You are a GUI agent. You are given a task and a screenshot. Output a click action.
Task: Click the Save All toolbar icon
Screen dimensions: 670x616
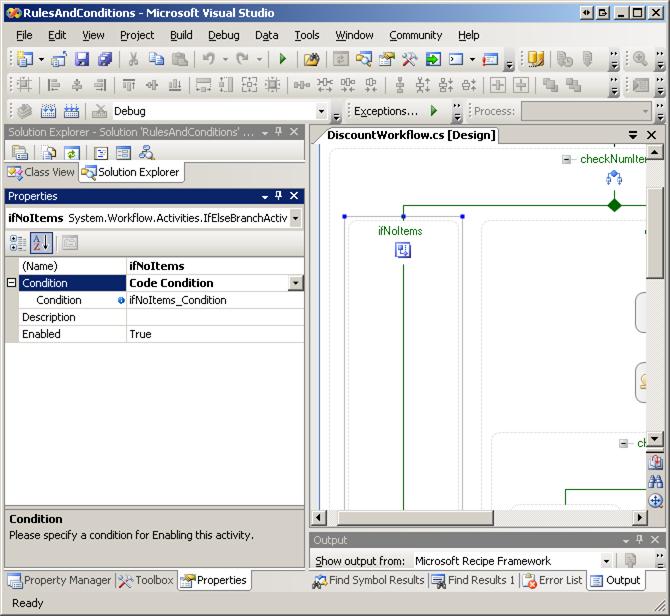tap(104, 60)
